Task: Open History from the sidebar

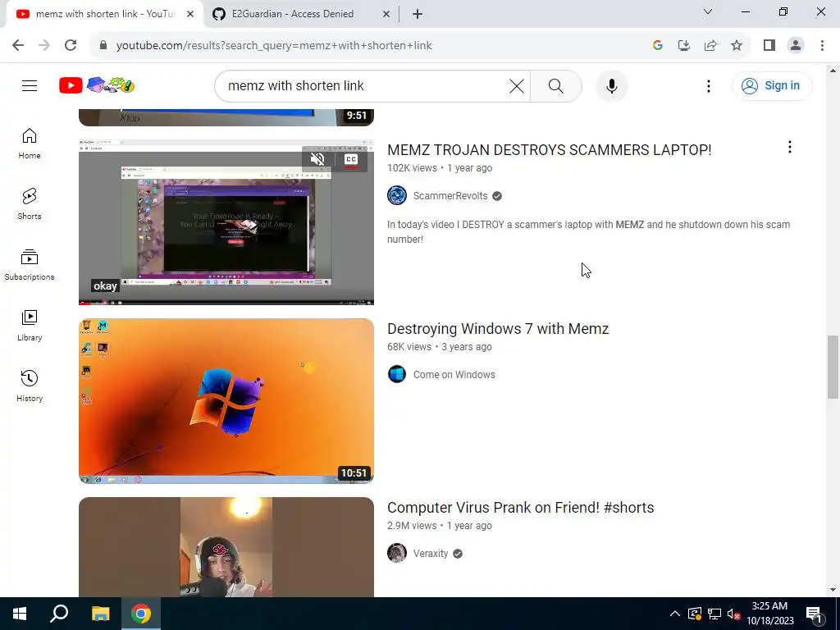Action: 30,386
